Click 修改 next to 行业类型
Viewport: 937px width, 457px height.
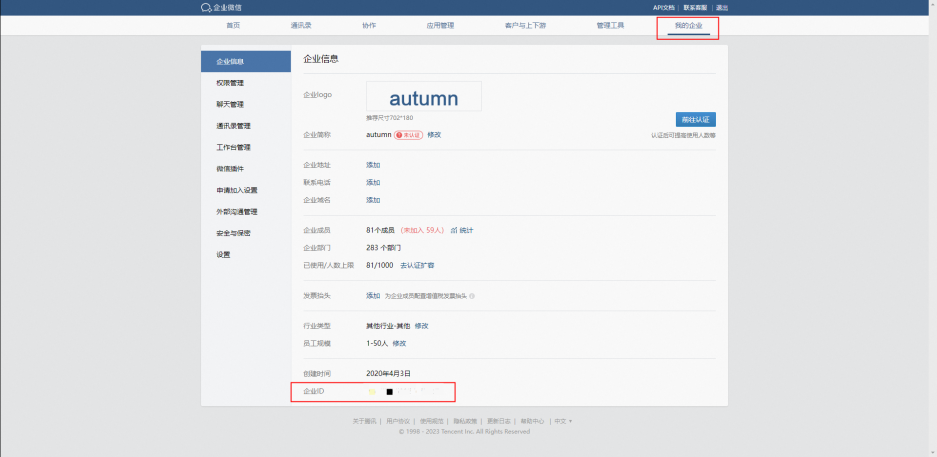click(422, 326)
